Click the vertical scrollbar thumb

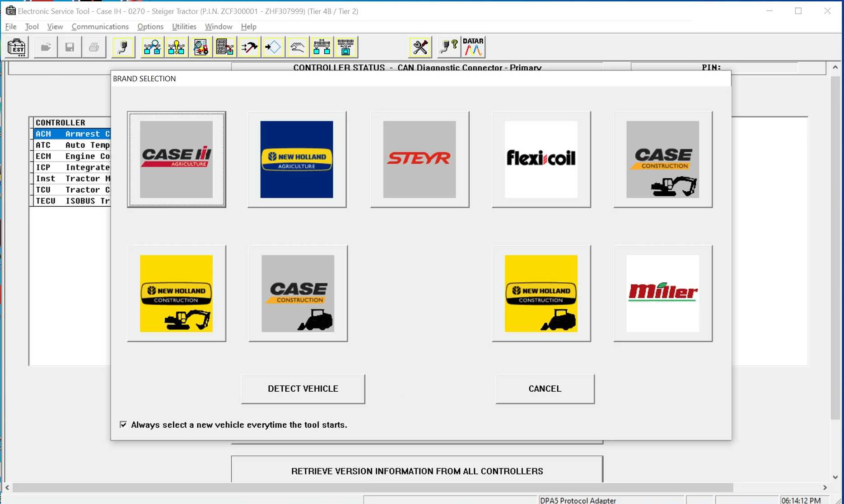(x=835, y=248)
